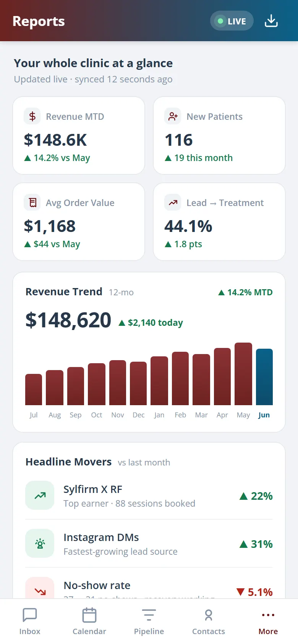Go to the Contacts tab
The height and width of the screenshot is (644, 298).
[x=209, y=621]
